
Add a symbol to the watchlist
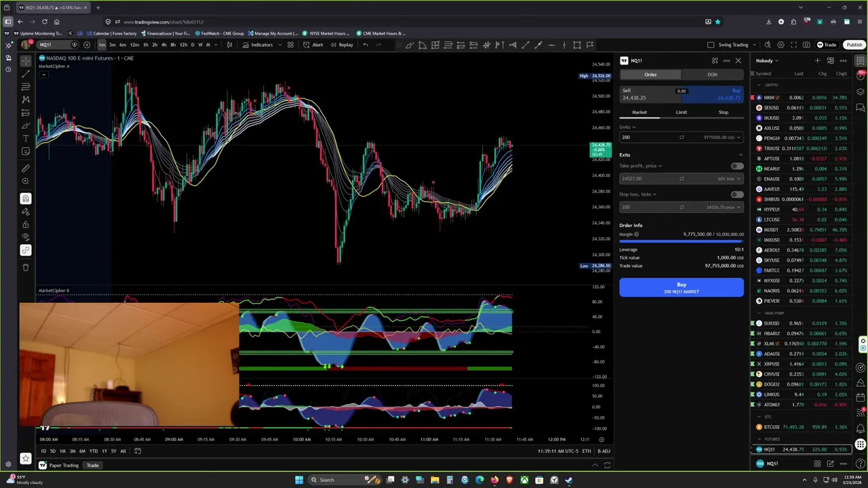pos(817,60)
